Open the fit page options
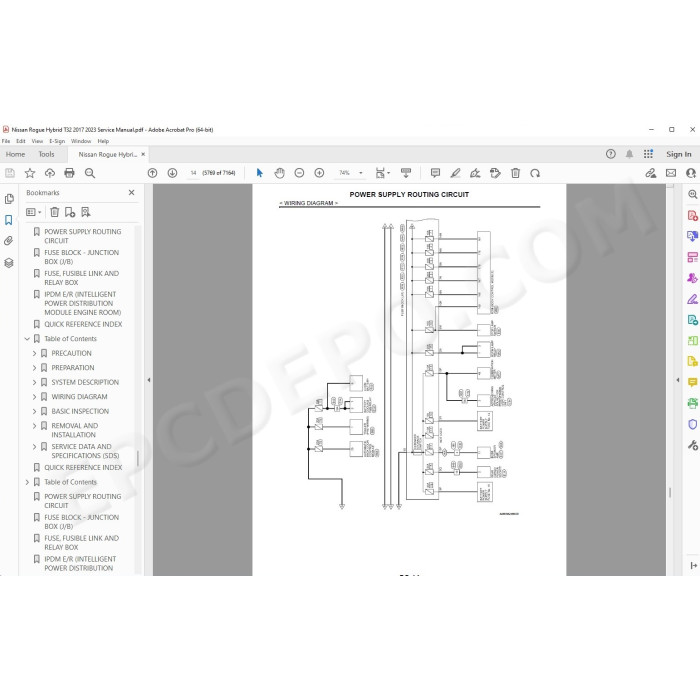 (x=382, y=173)
